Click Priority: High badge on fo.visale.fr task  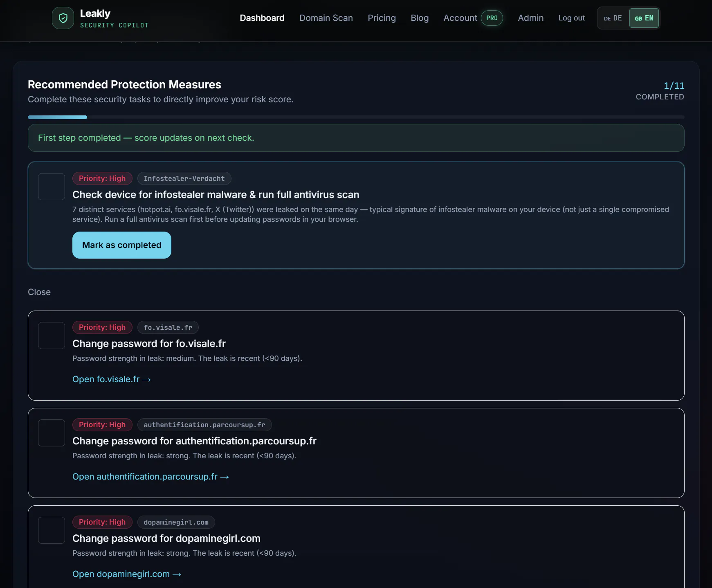[x=102, y=327]
